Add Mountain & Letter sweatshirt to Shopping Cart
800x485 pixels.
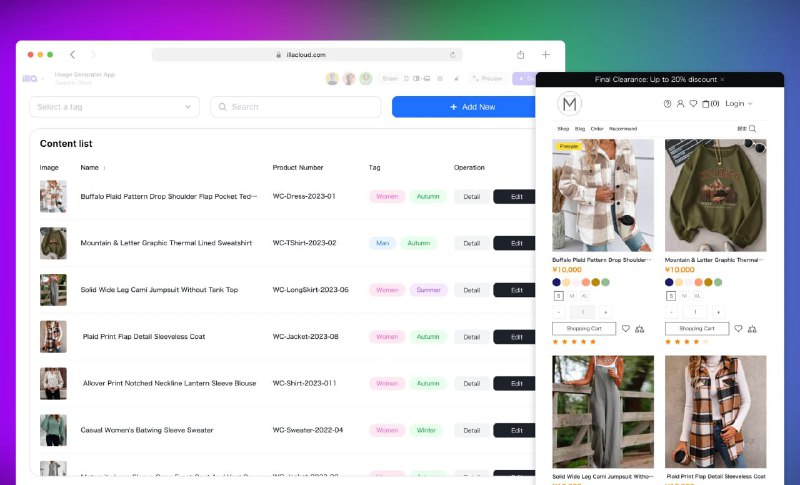tap(697, 329)
